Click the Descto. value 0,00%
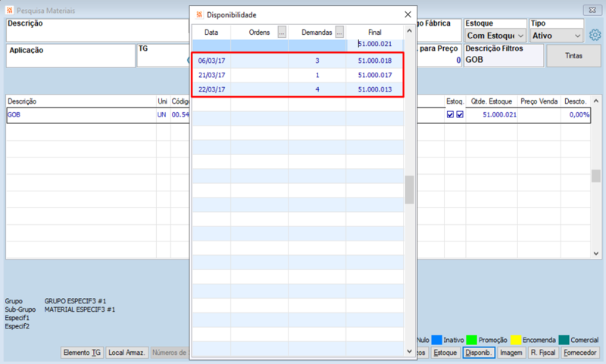The height and width of the screenshot is (364, 606). [x=579, y=114]
